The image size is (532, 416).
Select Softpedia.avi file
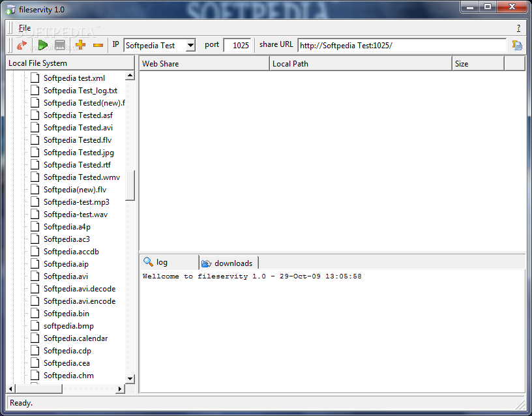[x=65, y=276]
